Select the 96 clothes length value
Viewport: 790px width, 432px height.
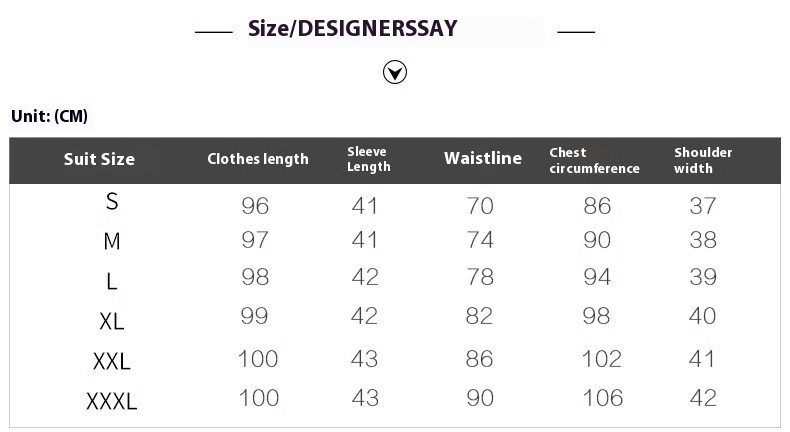[x=255, y=206]
